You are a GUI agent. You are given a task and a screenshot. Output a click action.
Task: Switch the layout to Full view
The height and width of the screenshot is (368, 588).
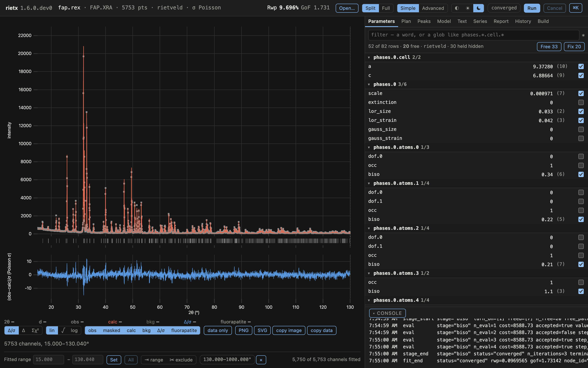386,8
